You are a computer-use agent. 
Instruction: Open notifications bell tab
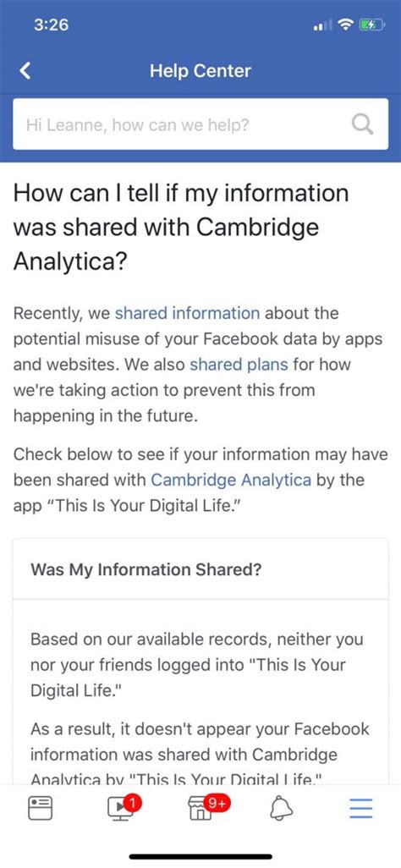point(281,809)
